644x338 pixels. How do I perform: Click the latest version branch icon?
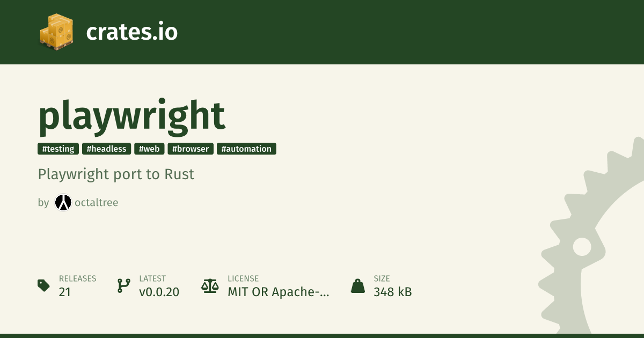(x=123, y=285)
